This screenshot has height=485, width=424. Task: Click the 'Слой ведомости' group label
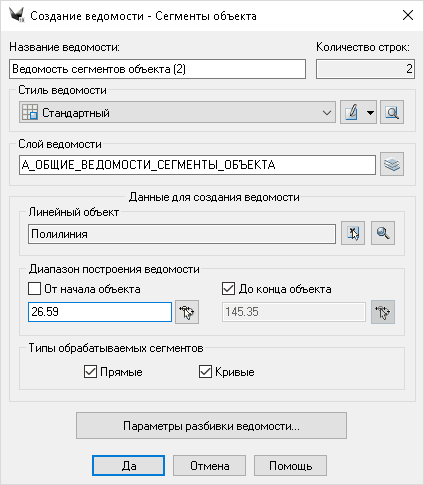(60, 144)
